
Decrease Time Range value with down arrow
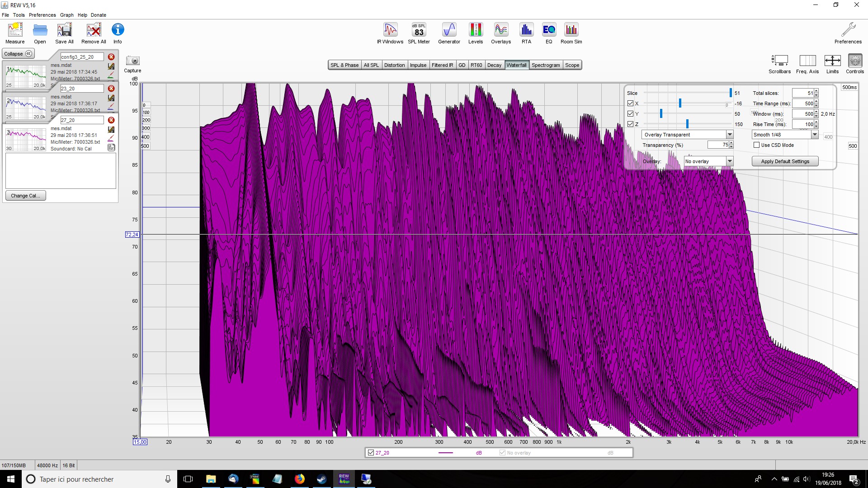coord(816,106)
